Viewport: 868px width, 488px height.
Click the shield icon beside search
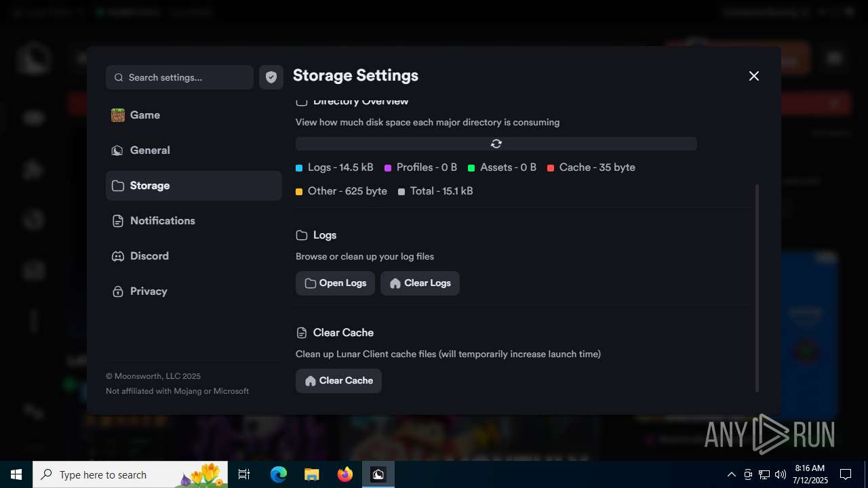click(x=271, y=77)
